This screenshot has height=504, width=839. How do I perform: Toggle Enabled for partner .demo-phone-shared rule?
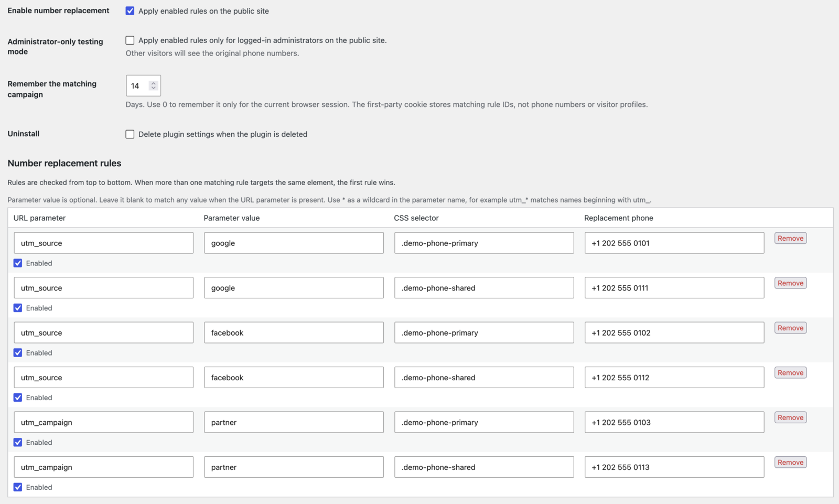coord(18,487)
